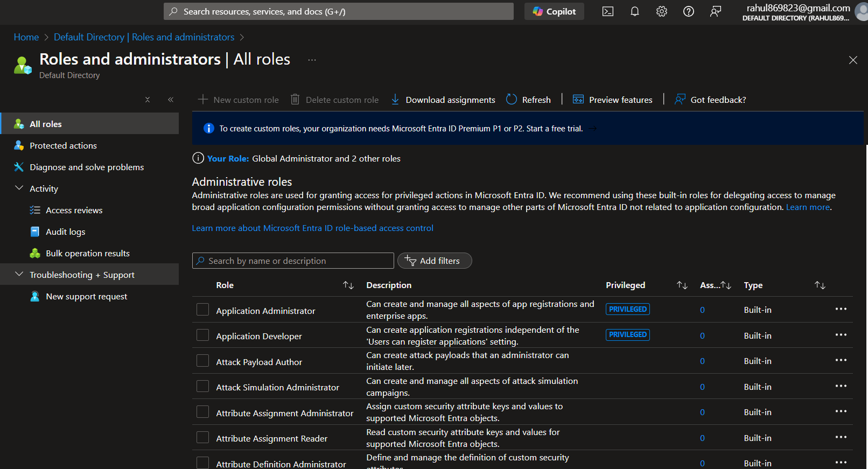Click Search by name or description field
This screenshot has height=469, width=868.
[293, 261]
